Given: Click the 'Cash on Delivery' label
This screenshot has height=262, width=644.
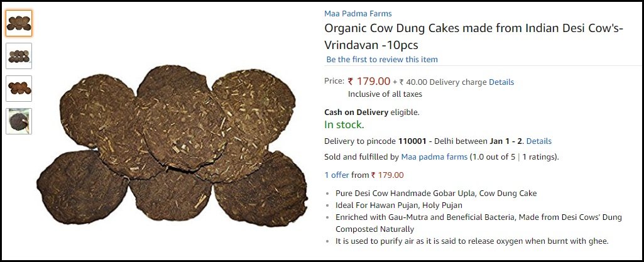Looking at the screenshot, I should point(356,112).
